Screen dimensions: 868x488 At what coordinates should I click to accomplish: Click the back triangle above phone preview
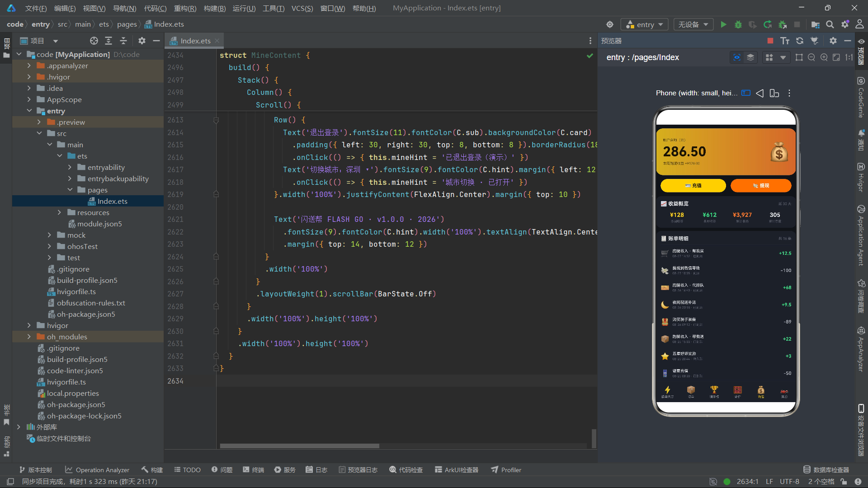(x=760, y=93)
